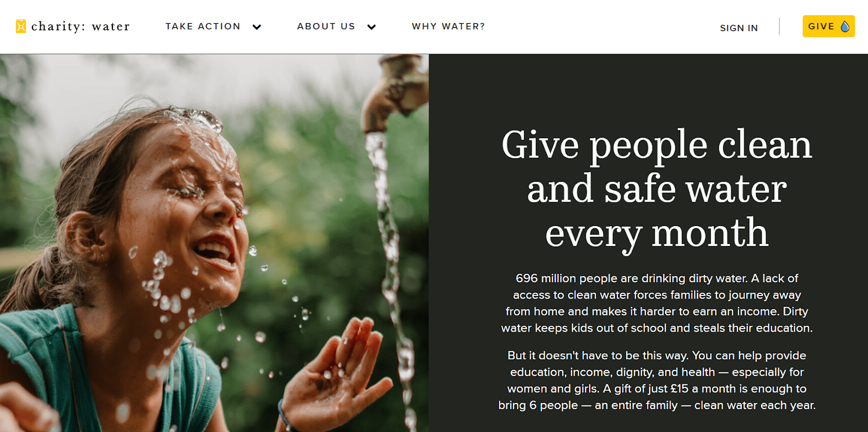Click the yellow jerry can logo icon

pyautogui.click(x=21, y=26)
